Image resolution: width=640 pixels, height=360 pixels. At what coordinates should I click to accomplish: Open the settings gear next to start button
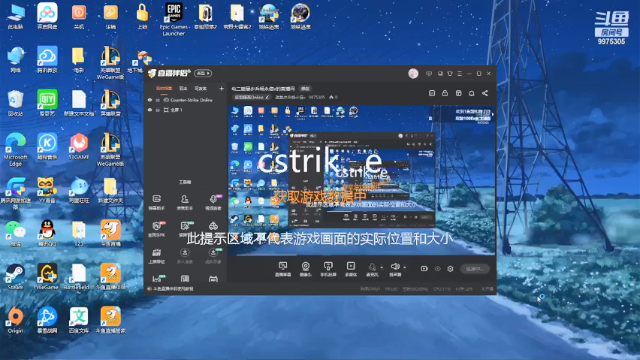(x=450, y=269)
